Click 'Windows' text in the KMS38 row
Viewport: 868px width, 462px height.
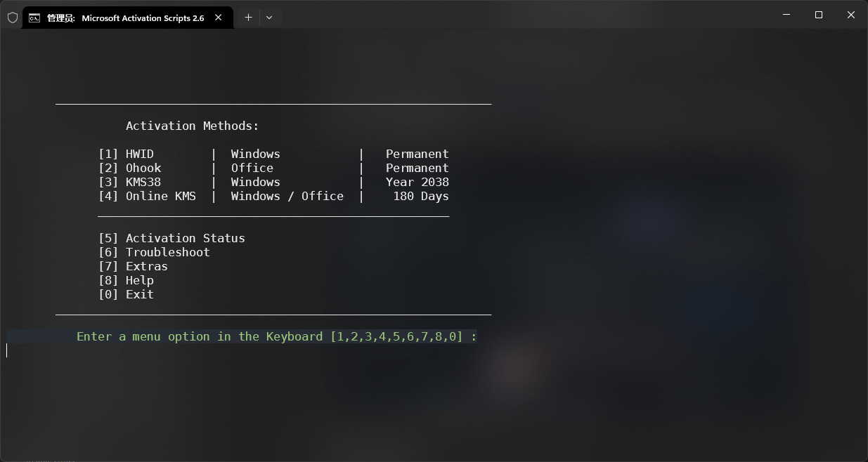(256, 183)
